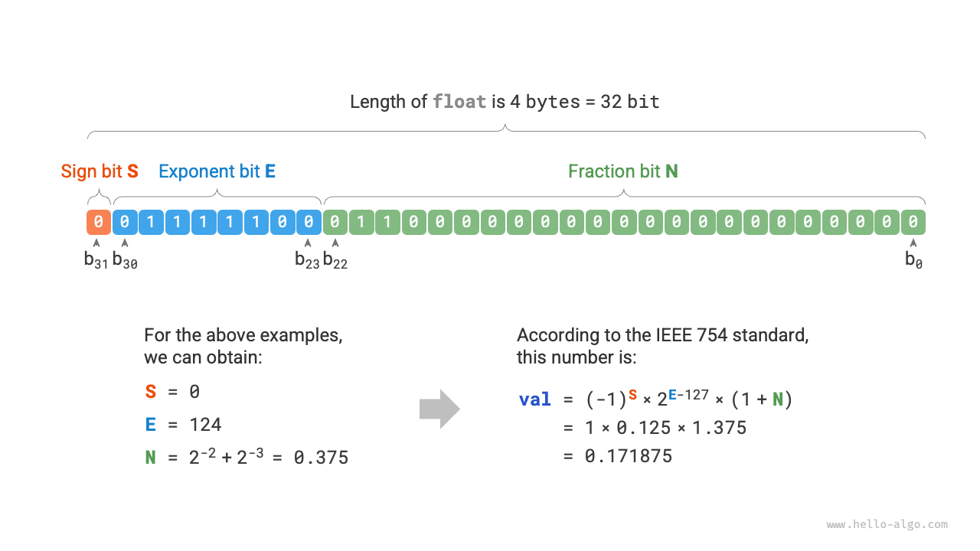The width and height of the screenshot is (980, 551).
Task: Select the green fraction bit above b22
Action: [335, 222]
